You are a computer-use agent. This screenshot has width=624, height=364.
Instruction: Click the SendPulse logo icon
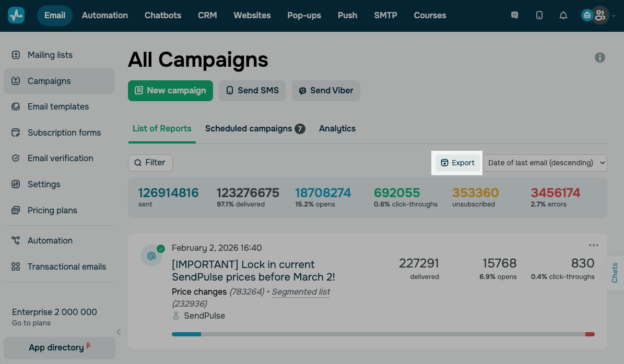click(x=16, y=15)
